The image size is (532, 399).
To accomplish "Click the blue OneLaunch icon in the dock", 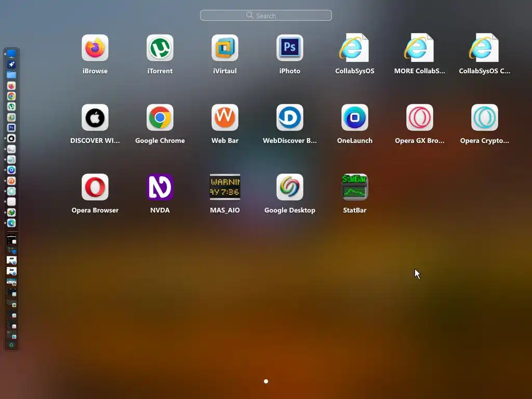I will pos(11,170).
